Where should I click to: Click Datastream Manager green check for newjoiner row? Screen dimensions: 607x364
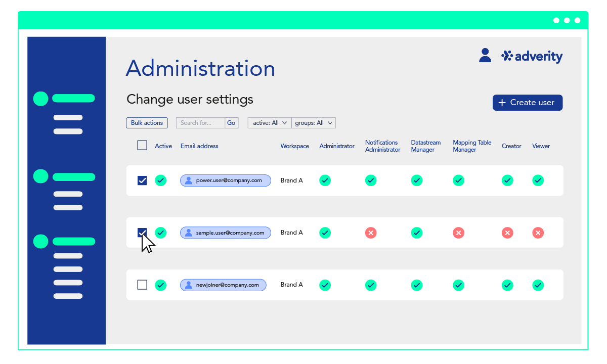click(x=416, y=285)
